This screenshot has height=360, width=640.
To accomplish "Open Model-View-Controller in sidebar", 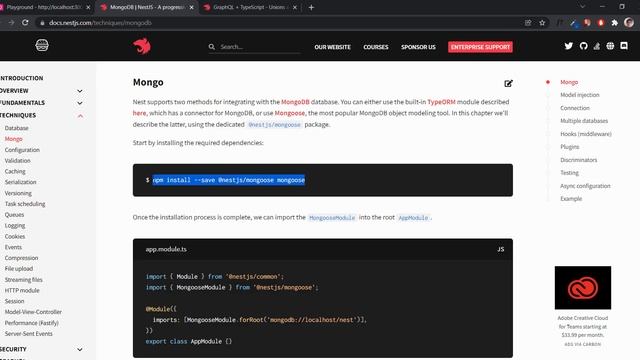I will [x=33, y=312].
